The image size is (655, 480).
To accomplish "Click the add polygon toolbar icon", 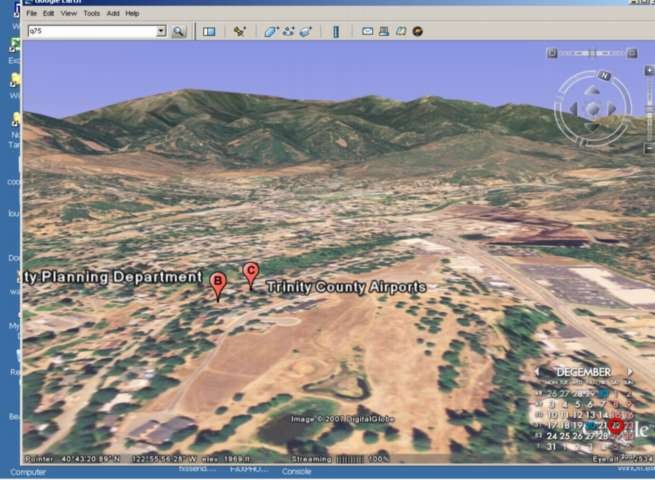I will [x=271, y=32].
